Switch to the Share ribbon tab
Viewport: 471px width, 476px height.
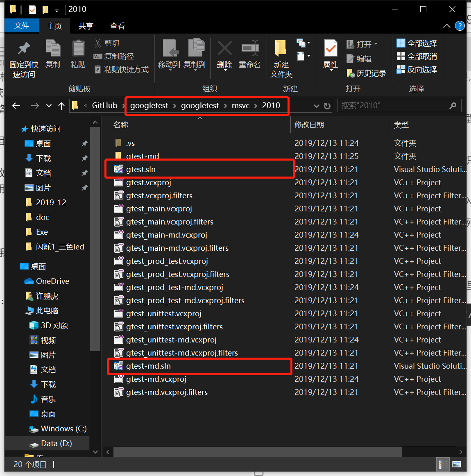(86, 26)
